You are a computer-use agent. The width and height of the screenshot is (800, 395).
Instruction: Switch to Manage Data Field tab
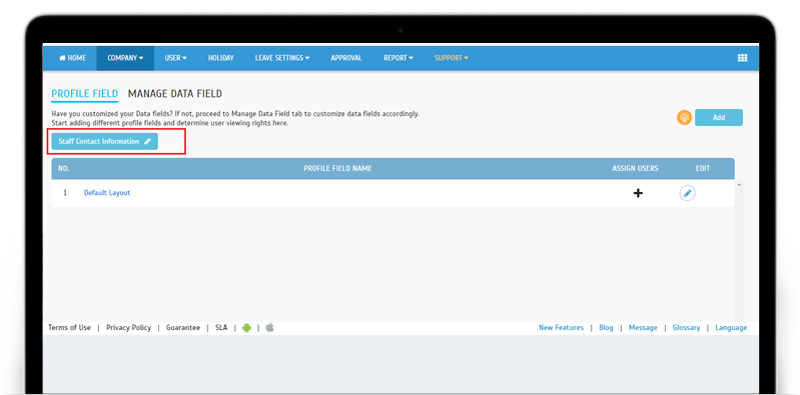pyautogui.click(x=175, y=94)
